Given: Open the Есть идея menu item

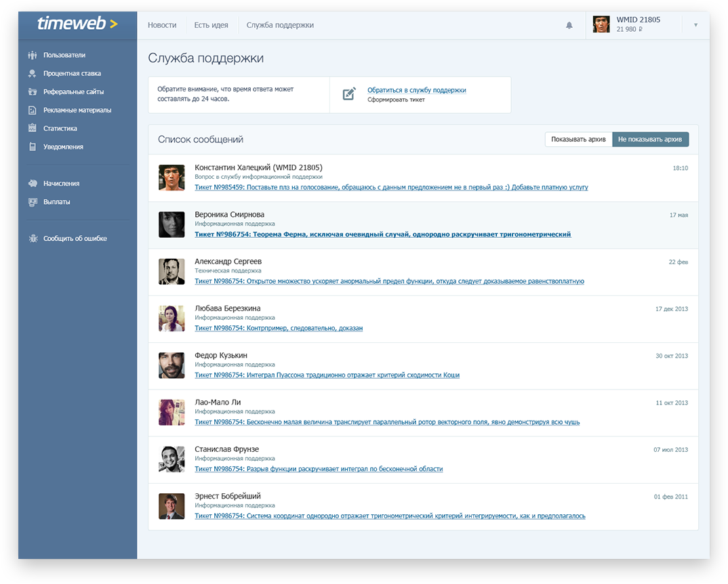Looking at the screenshot, I should (211, 25).
